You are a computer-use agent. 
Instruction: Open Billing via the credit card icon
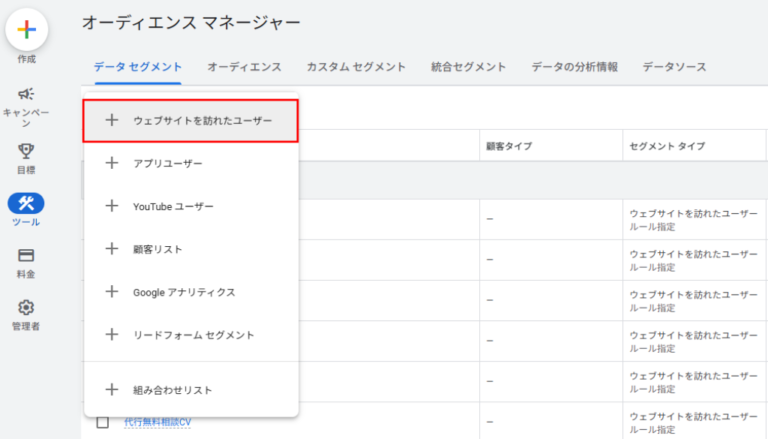tap(26, 255)
